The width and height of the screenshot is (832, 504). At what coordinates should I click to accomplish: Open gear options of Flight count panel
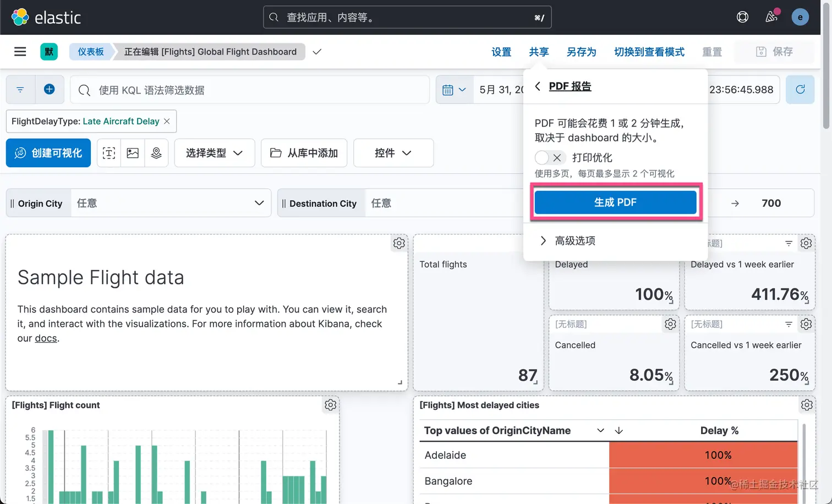point(330,405)
